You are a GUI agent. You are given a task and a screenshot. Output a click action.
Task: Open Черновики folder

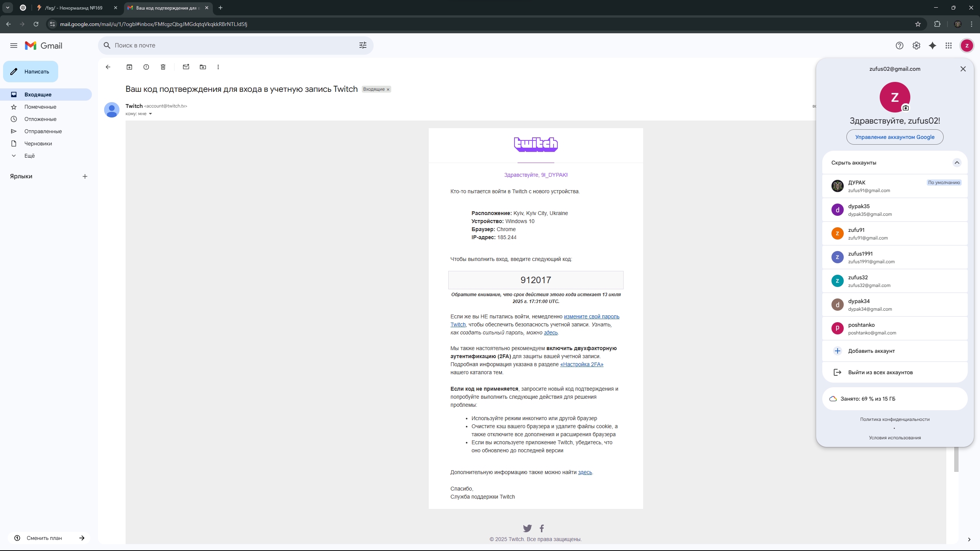click(46, 143)
